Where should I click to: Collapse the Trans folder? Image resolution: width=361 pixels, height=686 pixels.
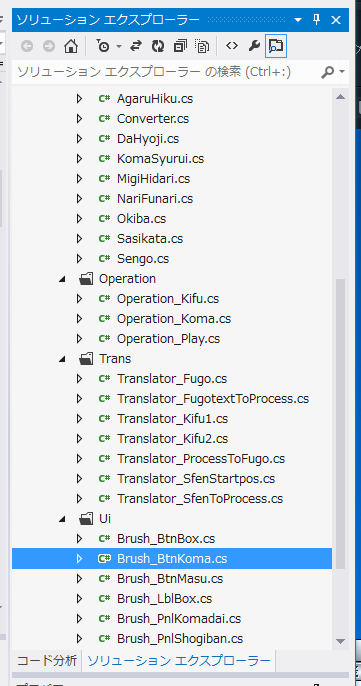[x=62, y=359]
